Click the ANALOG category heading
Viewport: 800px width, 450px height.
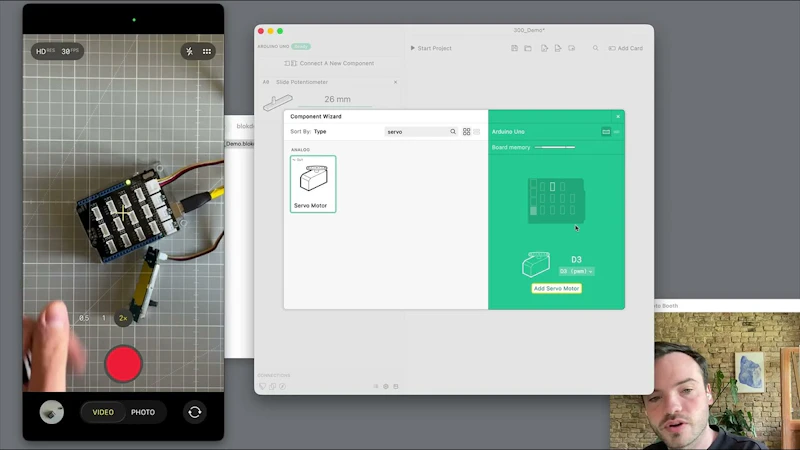(301, 149)
